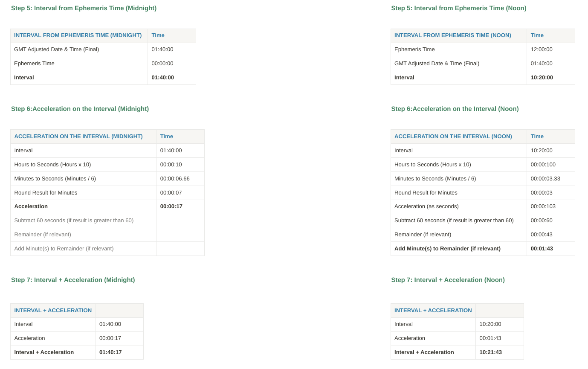The width and height of the screenshot is (588, 369).
Task: Select "GMT Adjusted Date & Time (Final)" in Midnight table
Action: [x=57, y=49]
